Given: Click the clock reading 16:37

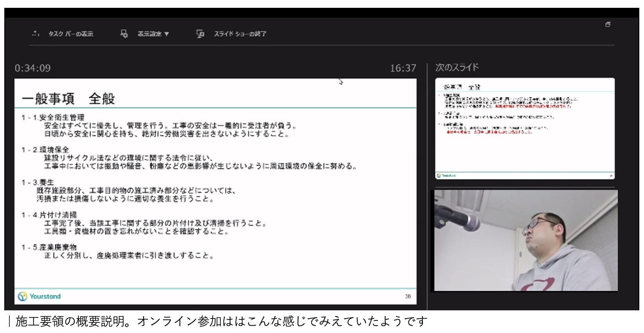Looking at the screenshot, I should (x=403, y=68).
